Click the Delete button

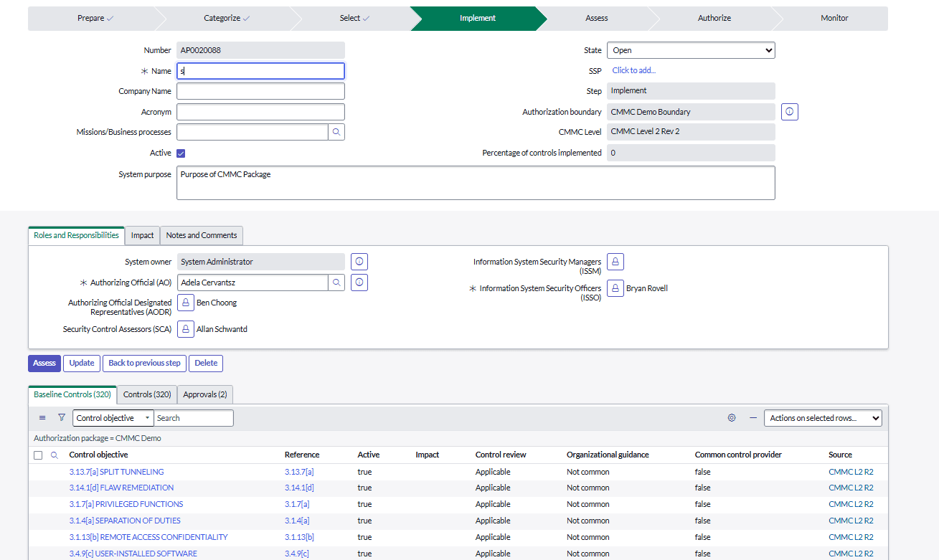206,363
